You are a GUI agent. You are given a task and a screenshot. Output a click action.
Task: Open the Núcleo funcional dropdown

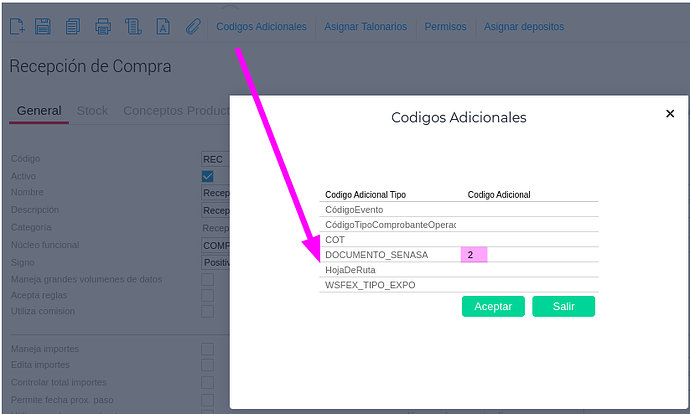[x=216, y=245]
